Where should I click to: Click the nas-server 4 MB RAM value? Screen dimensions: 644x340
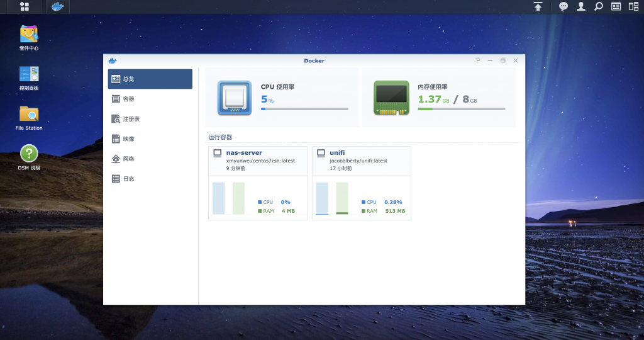[288, 211]
